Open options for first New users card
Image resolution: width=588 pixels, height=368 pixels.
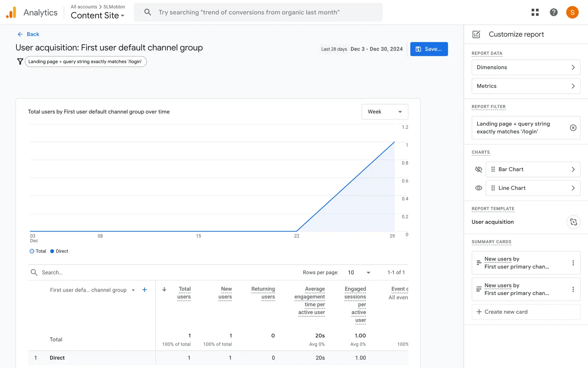[573, 263]
